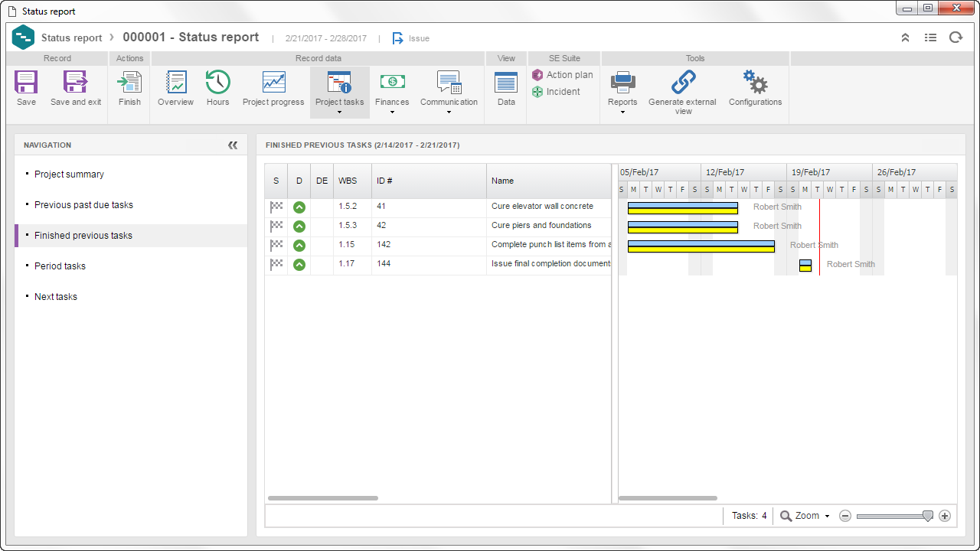980x551 pixels.
Task: Click the zoom slider handle
Action: click(x=928, y=517)
